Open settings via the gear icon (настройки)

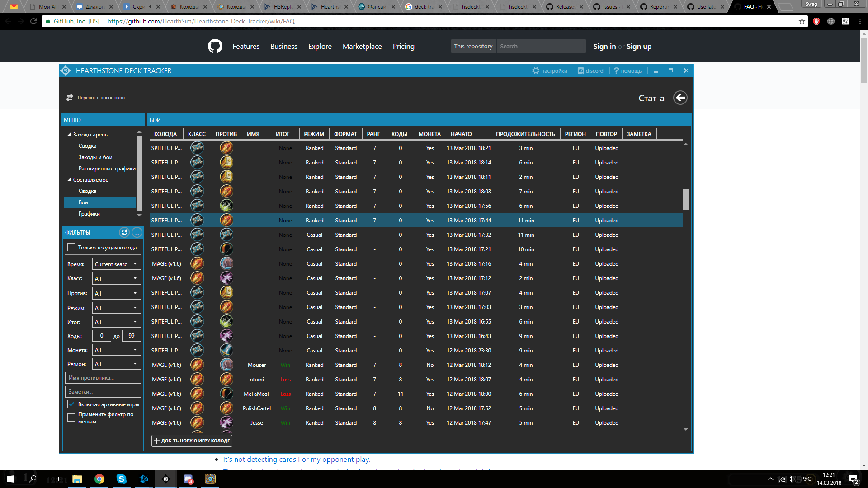536,71
